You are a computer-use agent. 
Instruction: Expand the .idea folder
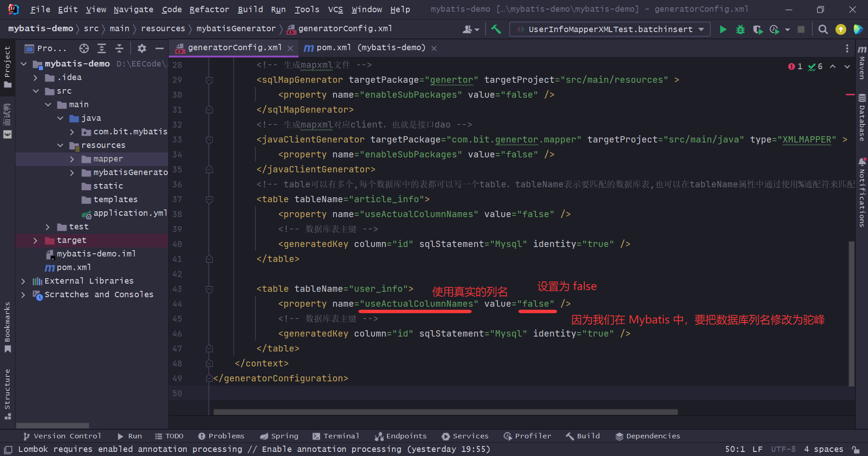click(x=36, y=77)
